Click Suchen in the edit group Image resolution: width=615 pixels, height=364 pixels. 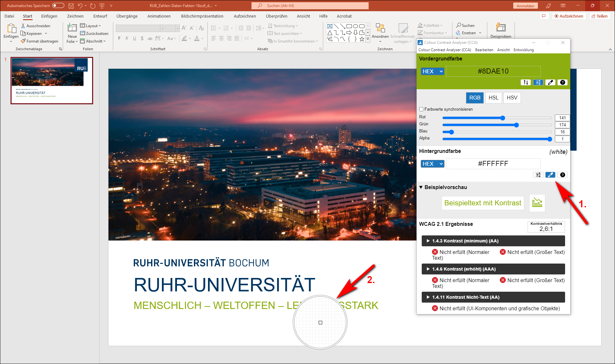(x=466, y=25)
